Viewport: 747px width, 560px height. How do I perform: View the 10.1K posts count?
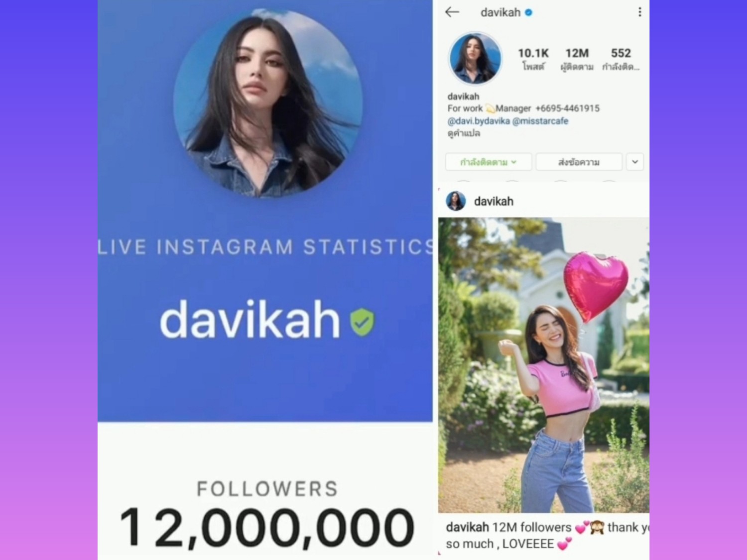533,59
